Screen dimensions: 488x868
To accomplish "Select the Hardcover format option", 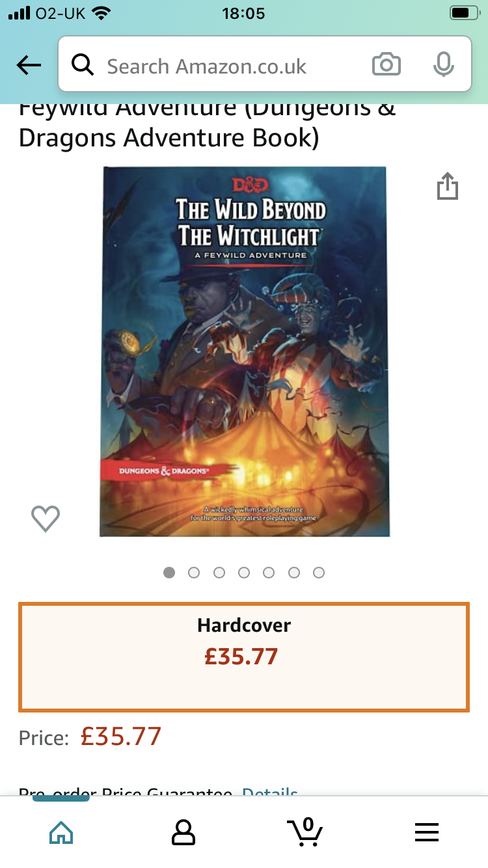I will tap(244, 657).
